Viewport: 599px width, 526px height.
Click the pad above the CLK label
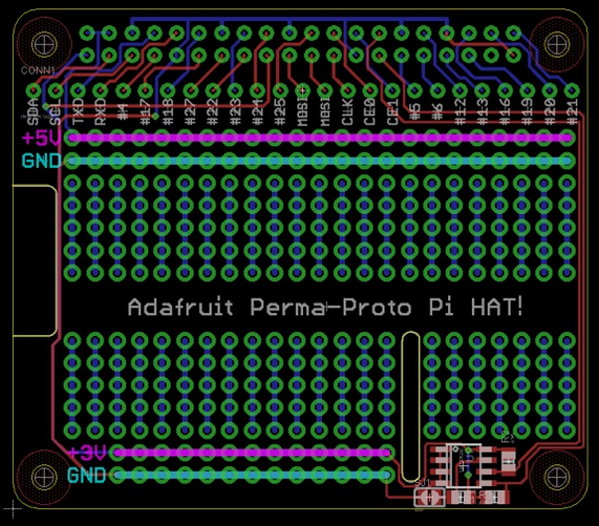348,91
